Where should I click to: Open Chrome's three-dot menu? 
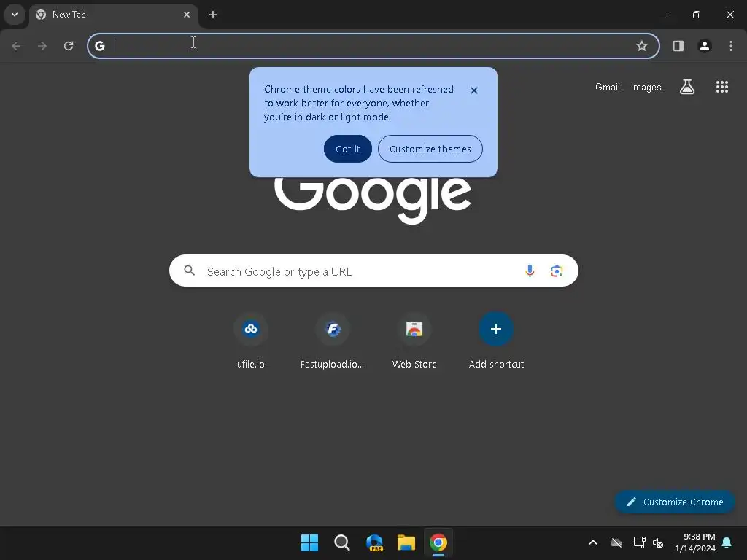pyautogui.click(x=731, y=46)
